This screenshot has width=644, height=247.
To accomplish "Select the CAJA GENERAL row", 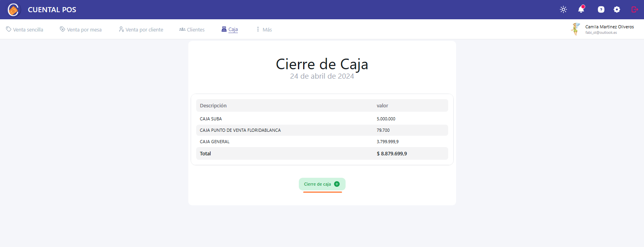I will coord(322,142).
